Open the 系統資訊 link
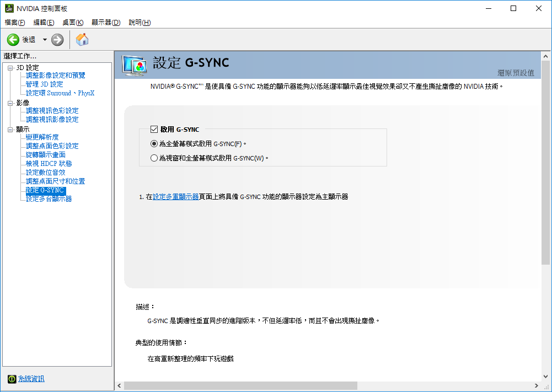 [31, 379]
